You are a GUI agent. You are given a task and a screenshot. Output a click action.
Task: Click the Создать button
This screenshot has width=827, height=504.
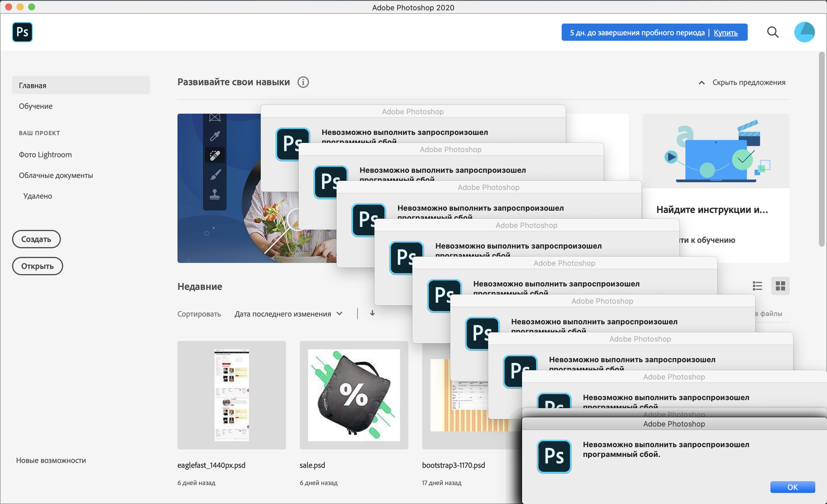36,239
